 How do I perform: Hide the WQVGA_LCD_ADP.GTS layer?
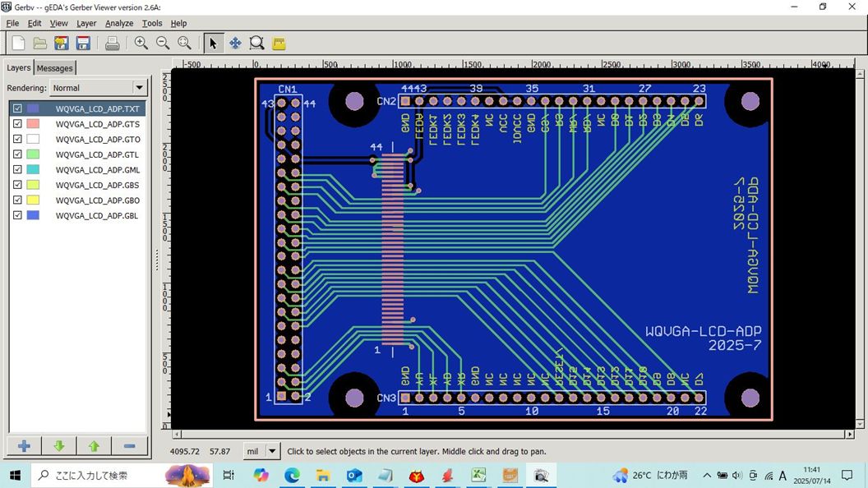[x=17, y=124]
